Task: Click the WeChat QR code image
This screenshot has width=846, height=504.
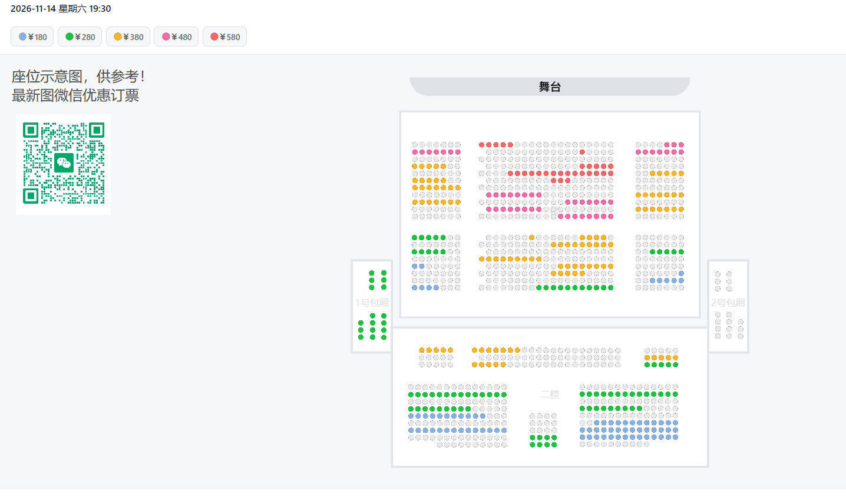Action: pyautogui.click(x=64, y=164)
